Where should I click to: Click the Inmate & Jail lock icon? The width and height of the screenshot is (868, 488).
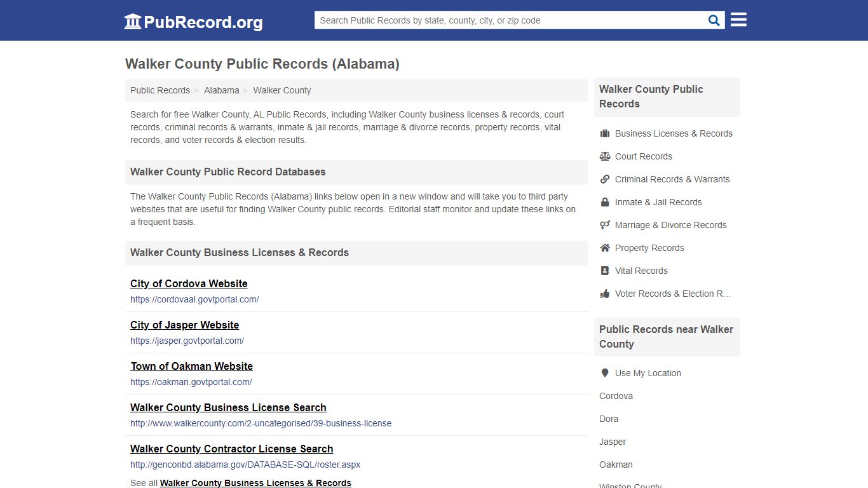coord(605,202)
